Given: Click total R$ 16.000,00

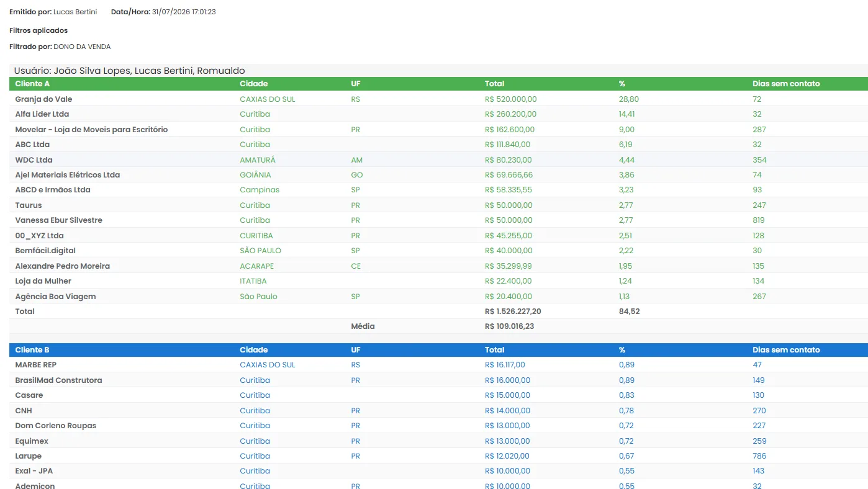Looking at the screenshot, I should pos(508,380).
